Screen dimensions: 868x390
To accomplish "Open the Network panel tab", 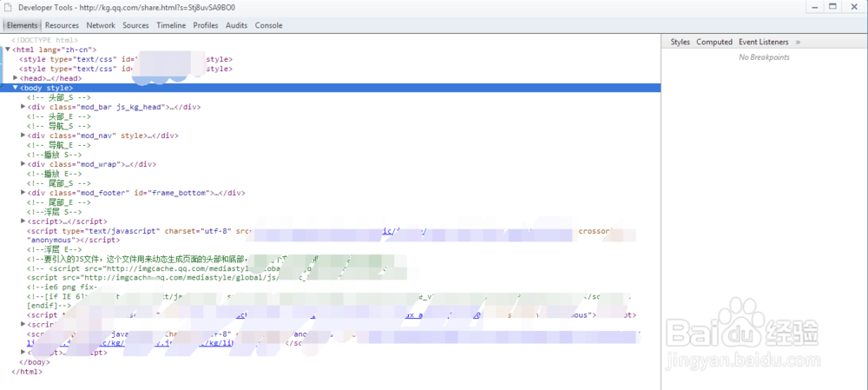I will [101, 25].
